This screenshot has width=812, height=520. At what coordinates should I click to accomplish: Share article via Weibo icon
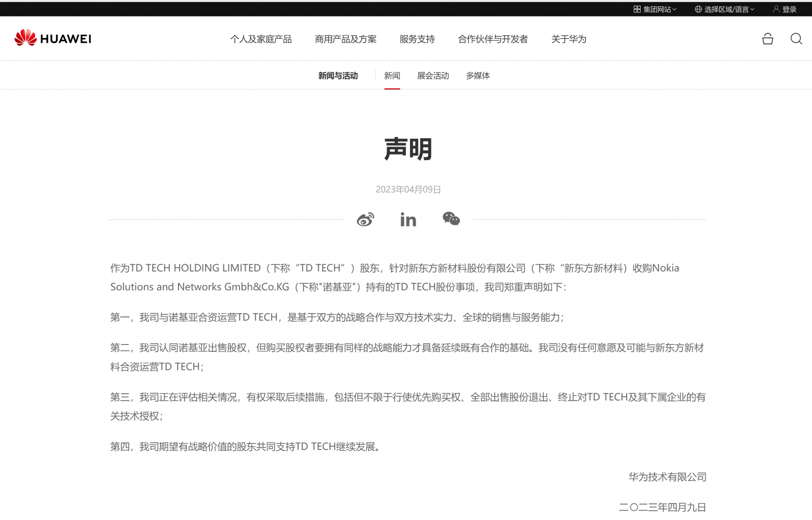pos(365,219)
